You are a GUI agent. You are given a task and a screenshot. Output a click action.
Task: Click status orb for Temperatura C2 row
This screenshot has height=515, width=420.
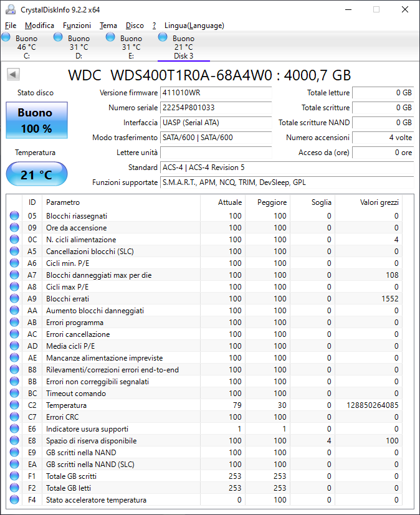14,405
